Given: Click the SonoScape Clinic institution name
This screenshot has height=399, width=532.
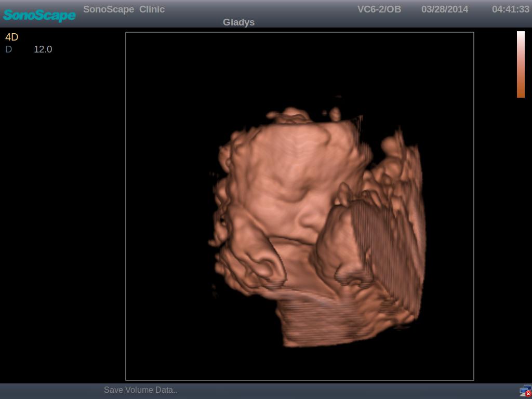Looking at the screenshot, I should [x=124, y=9].
